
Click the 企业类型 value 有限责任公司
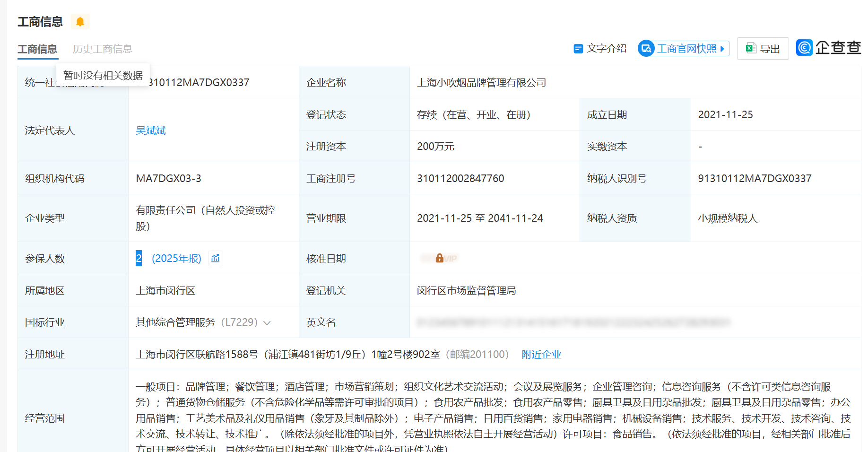click(x=205, y=218)
